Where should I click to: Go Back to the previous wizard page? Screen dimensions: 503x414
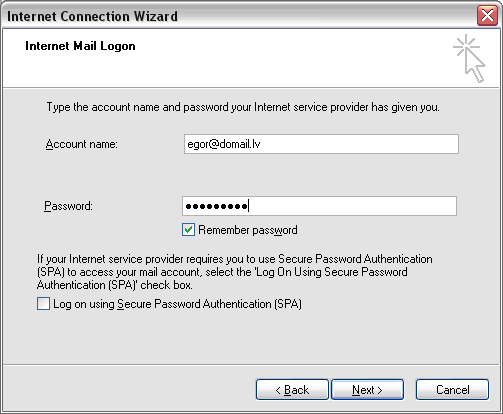coord(292,389)
